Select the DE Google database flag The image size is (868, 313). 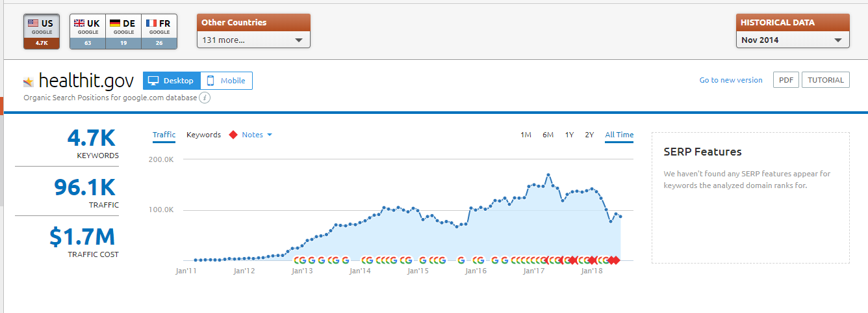pos(115,23)
